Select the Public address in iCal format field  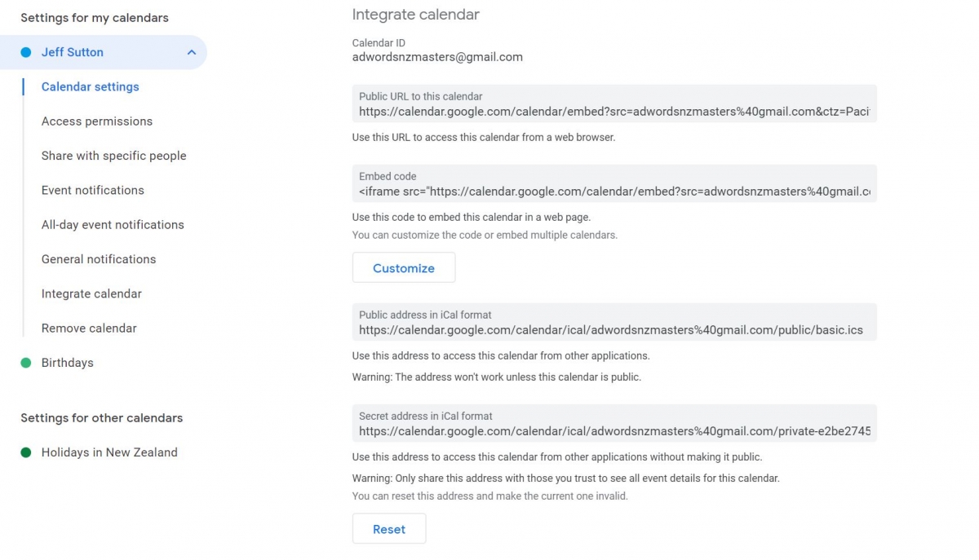point(614,322)
